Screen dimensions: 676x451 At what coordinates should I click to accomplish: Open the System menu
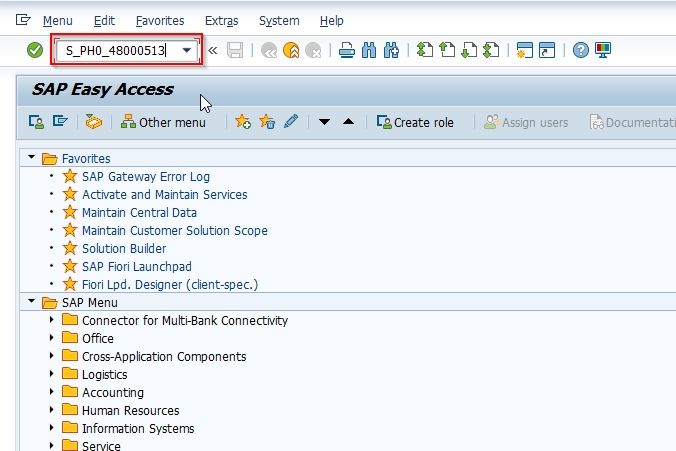pyautogui.click(x=279, y=21)
